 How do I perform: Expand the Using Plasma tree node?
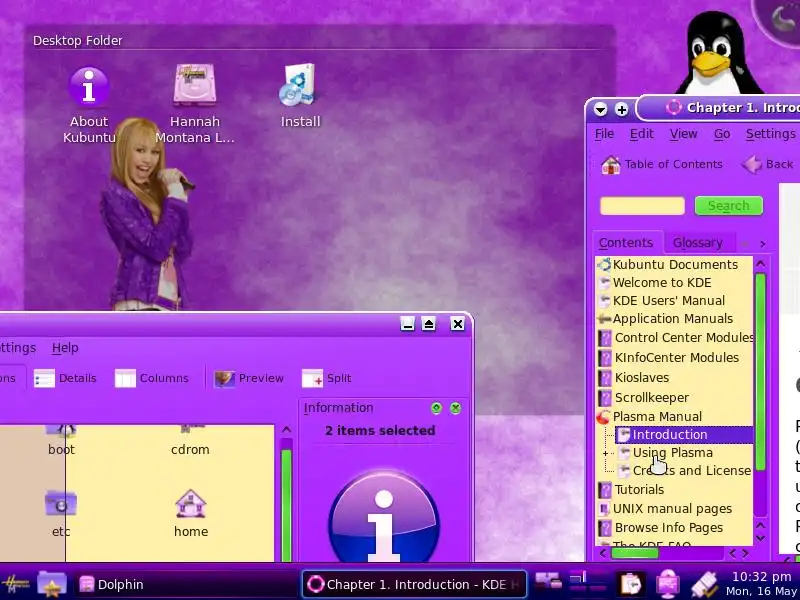click(606, 453)
